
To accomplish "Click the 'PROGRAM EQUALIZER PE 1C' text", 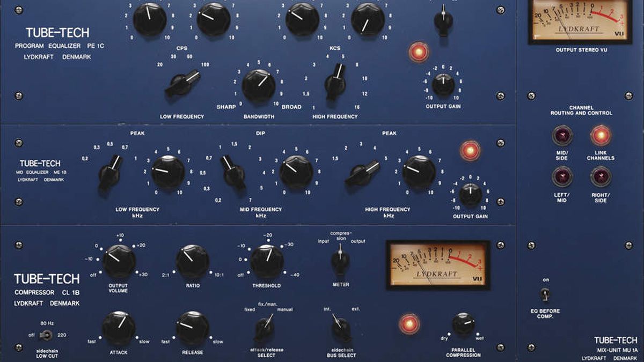I will pos(60,46).
